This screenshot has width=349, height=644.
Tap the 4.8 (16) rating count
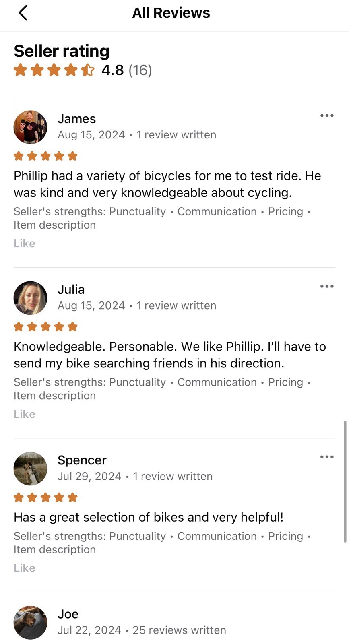point(127,70)
